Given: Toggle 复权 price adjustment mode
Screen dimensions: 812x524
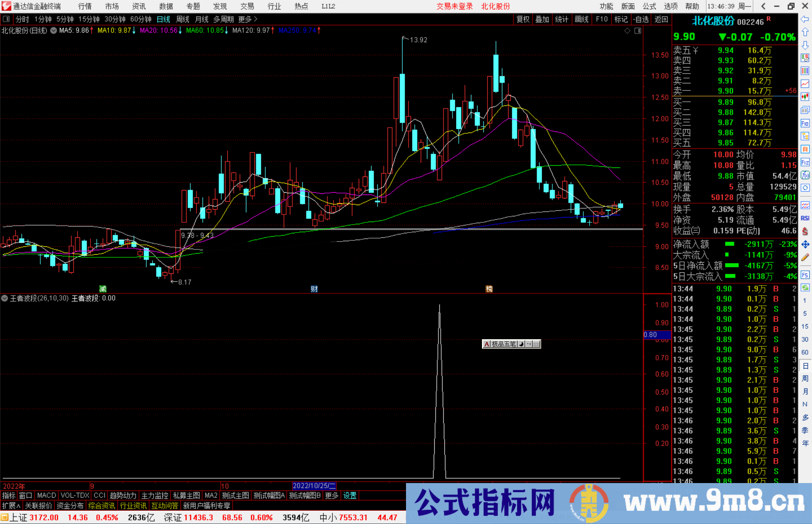Looking at the screenshot, I should pyautogui.click(x=523, y=19).
